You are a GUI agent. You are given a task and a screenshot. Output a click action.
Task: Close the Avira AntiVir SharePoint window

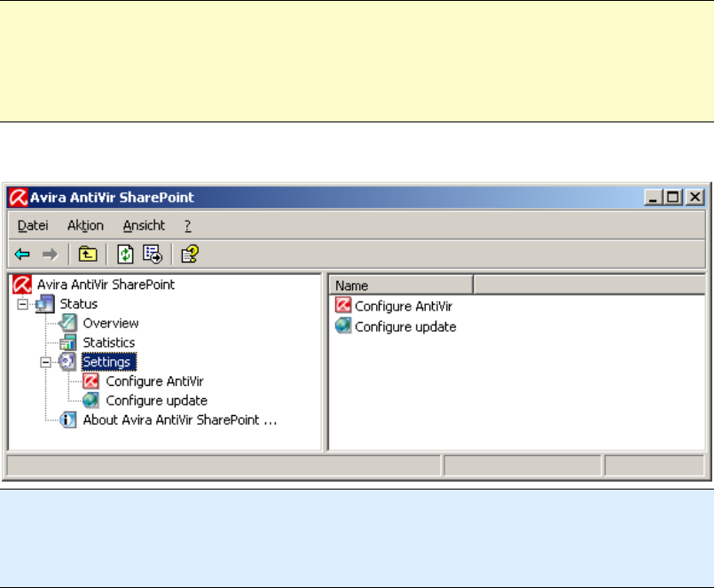click(695, 197)
